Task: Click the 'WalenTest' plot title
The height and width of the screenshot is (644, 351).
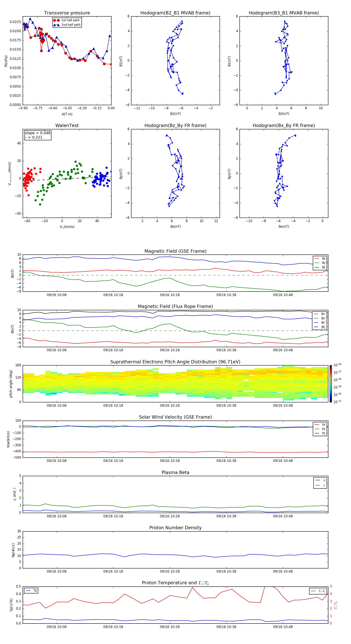Action: click(67, 125)
